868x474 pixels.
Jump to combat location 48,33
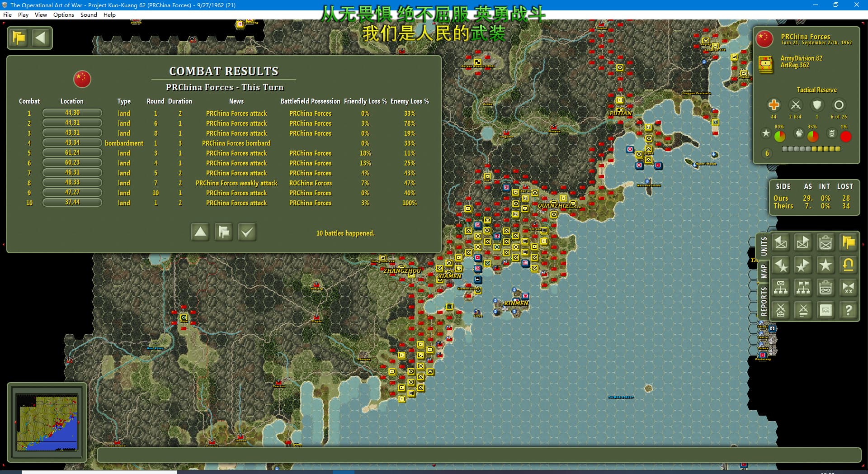pyautogui.click(x=72, y=183)
